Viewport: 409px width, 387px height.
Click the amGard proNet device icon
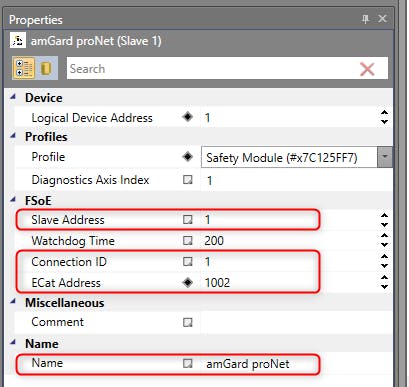[18, 41]
